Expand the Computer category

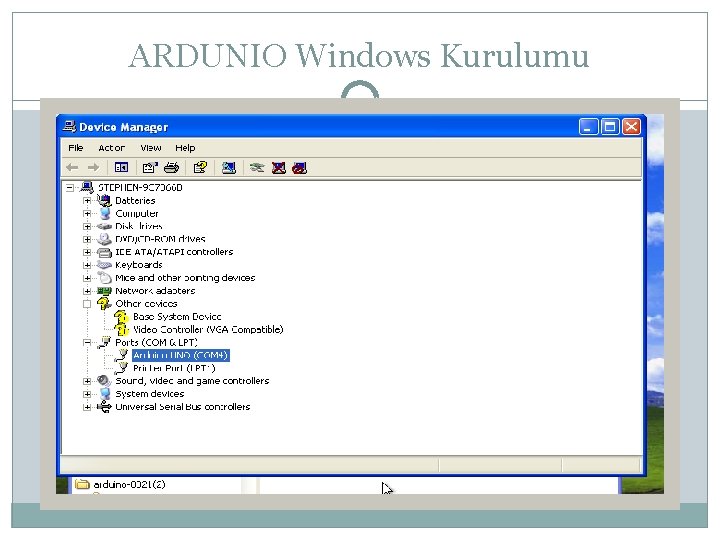coord(87,214)
